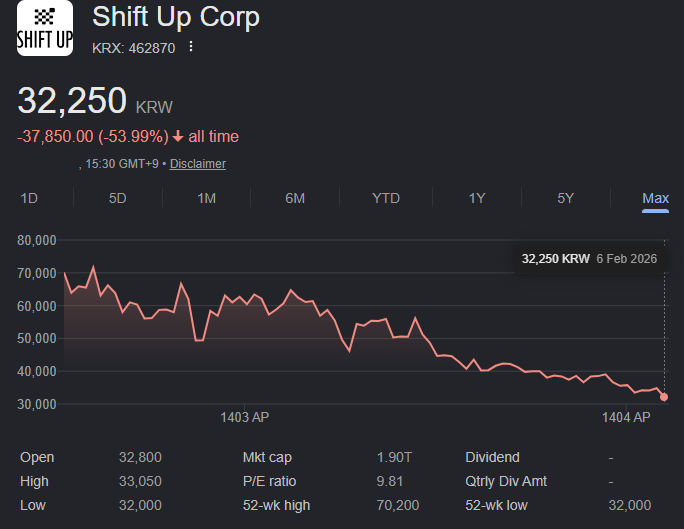Viewport: 684px width, 529px height.
Task: Switch chart to 5D range
Action: (x=117, y=198)
